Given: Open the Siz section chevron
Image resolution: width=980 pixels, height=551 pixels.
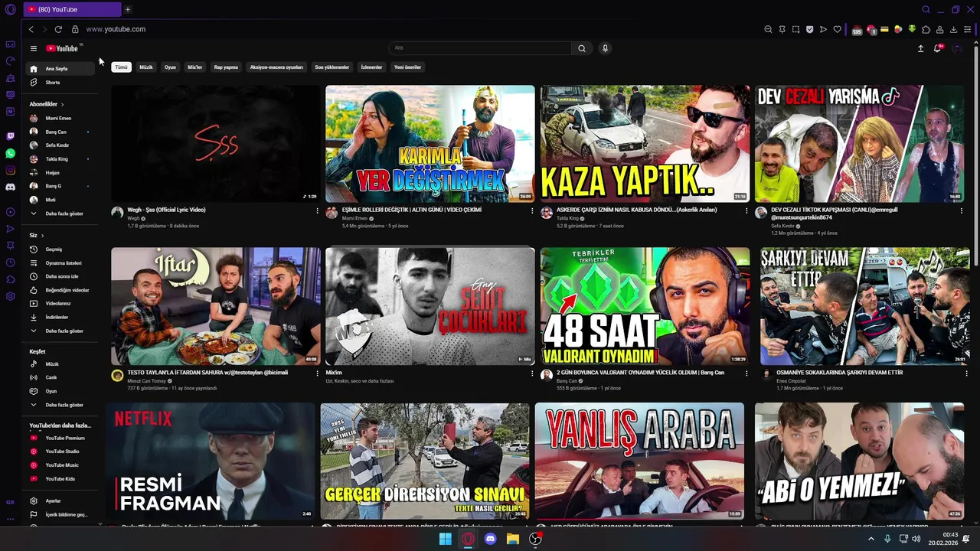Looking at the screenshot, I should [x=42, y=236].
